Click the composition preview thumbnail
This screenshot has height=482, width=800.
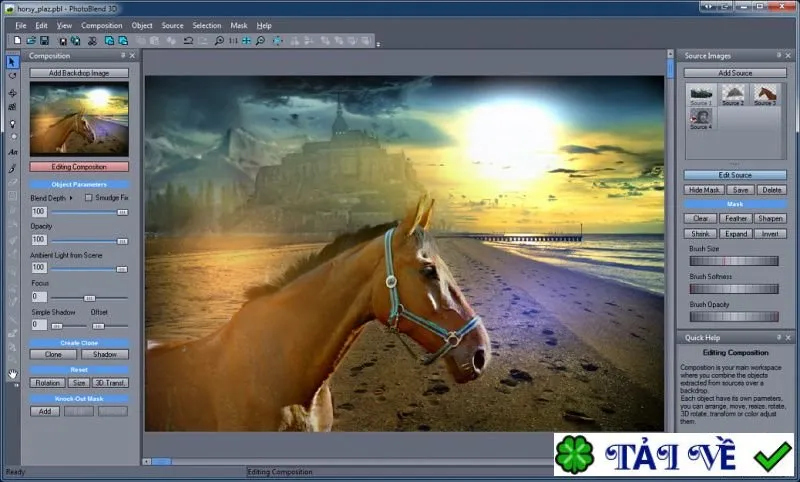[x=79, y=119]
